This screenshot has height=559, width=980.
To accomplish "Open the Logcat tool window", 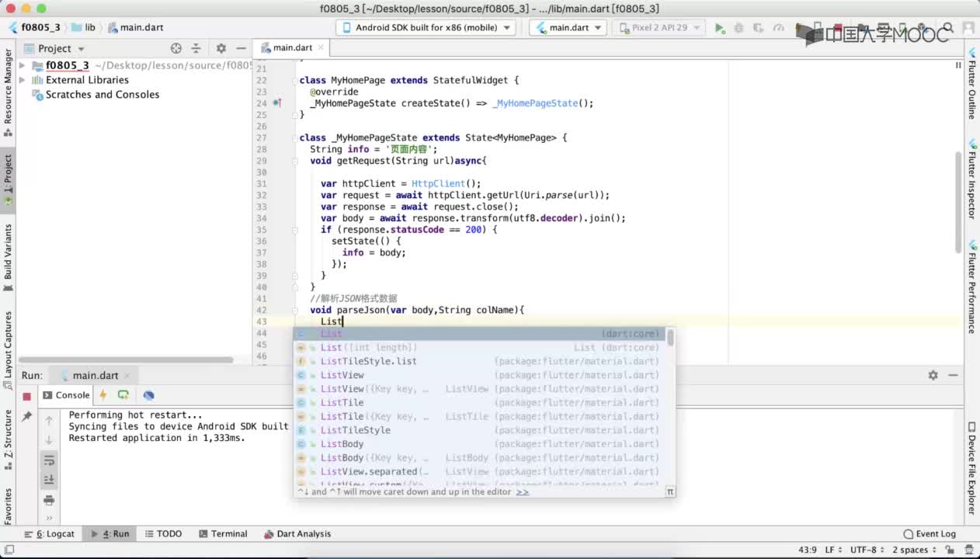I will coord(50,534).
